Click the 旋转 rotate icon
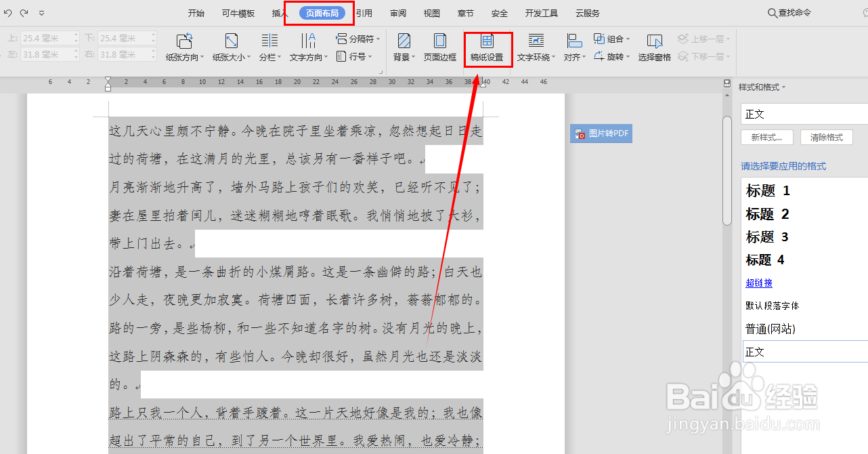Viewport: 868px width, 454px height. (x=599, y=56)
